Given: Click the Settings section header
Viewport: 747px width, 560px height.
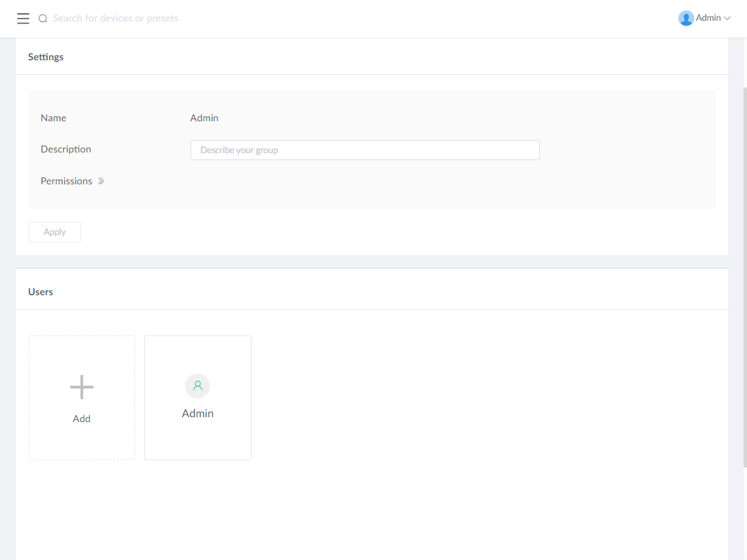Looking at the screenshot, I should pos(46,57).
